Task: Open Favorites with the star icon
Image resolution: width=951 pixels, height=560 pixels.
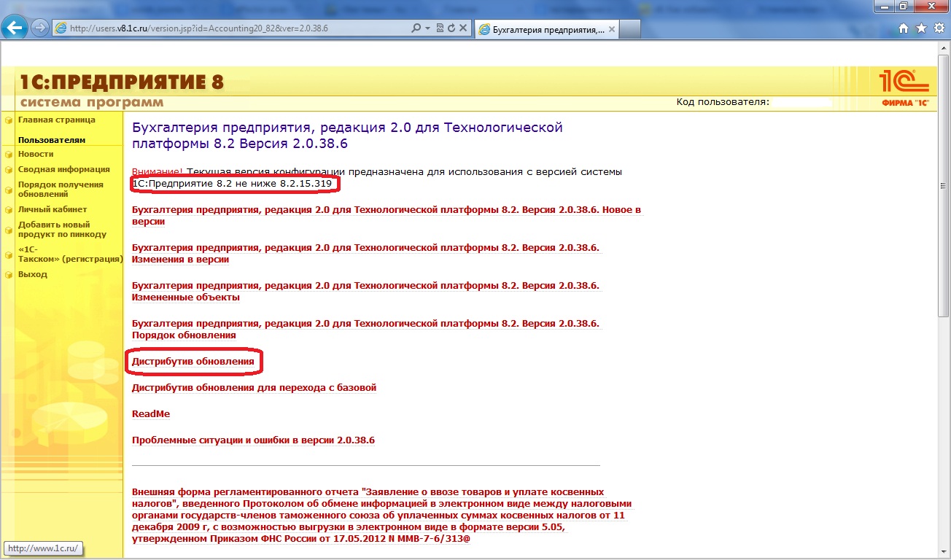Action: coord(921,28)
